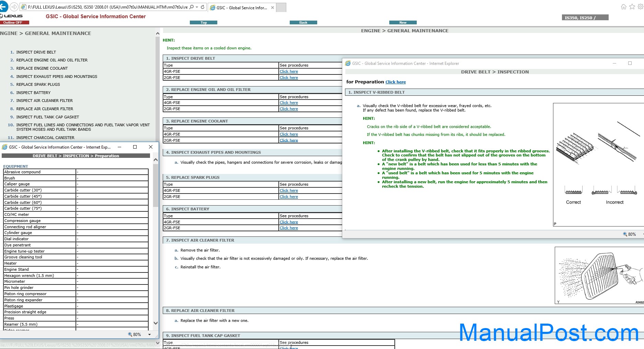Screen dimensions: 644x349
Task: Open outline item Replace Spark Plugs
Action: pyautogui.click(x=38, y=84)
